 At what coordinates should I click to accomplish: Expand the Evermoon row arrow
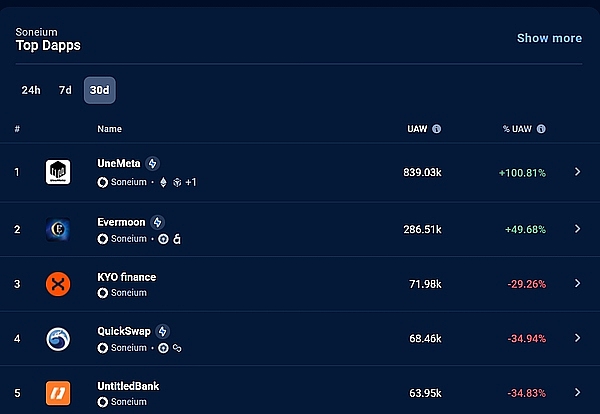tap(577, 229)
